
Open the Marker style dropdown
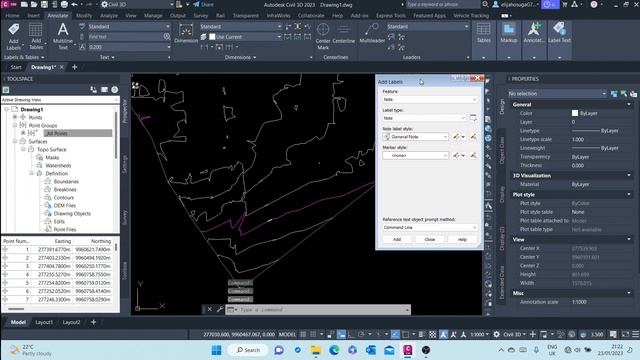(x=416, y=156)
